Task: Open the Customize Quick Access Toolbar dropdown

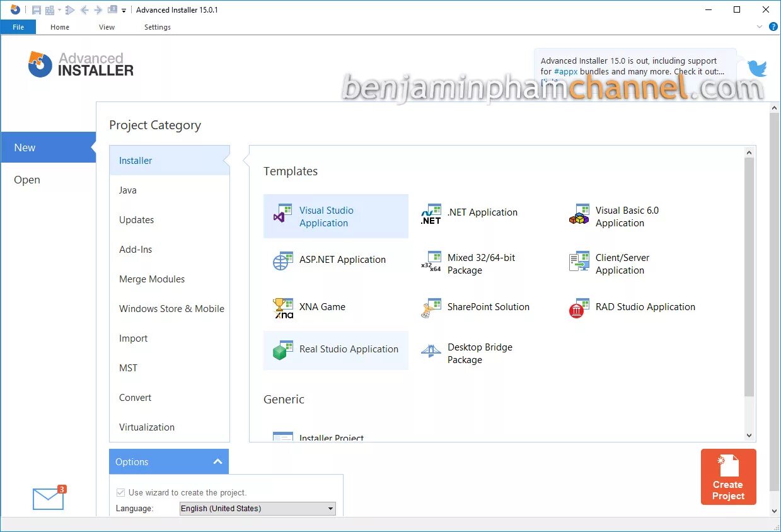Action: (124, 10)
